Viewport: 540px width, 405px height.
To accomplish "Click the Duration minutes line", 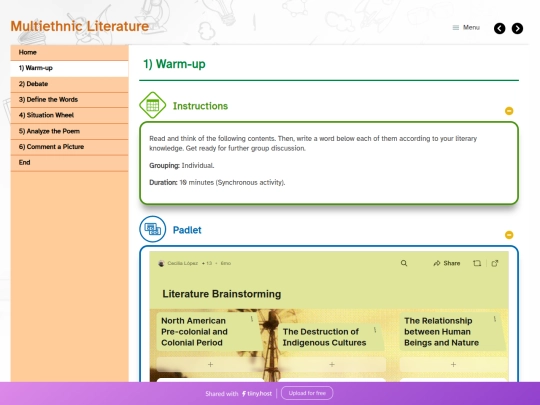I will [217, 183].
